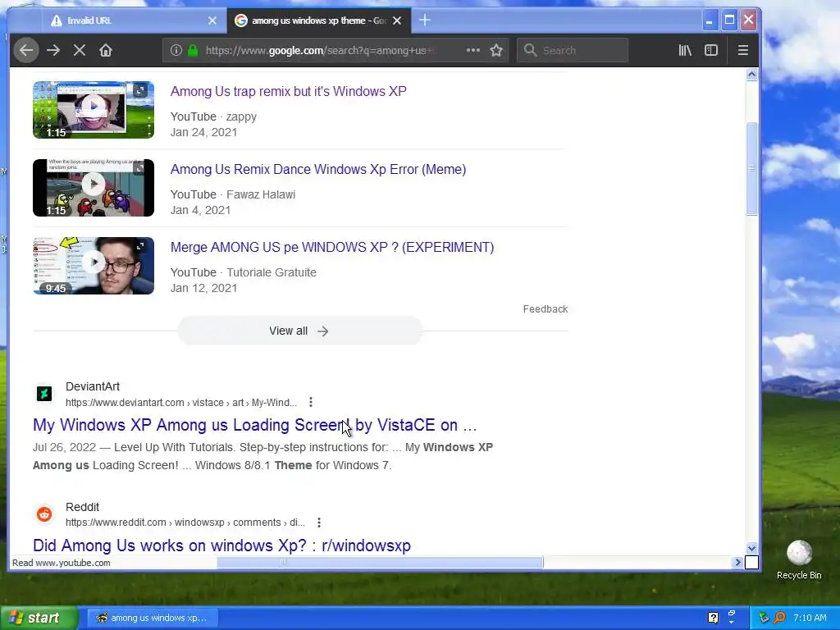Click the 7:10 AM clock
The image size is (840, 630).
[x=810, y=618]
